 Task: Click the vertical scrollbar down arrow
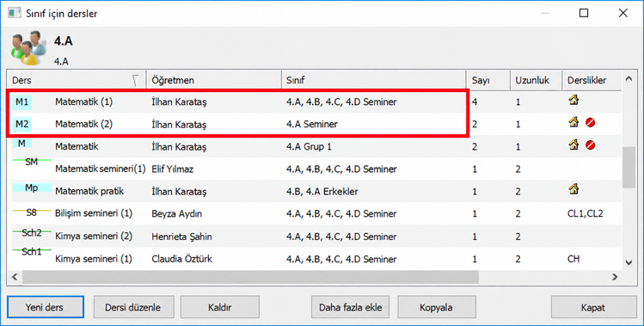click(629, 262)
